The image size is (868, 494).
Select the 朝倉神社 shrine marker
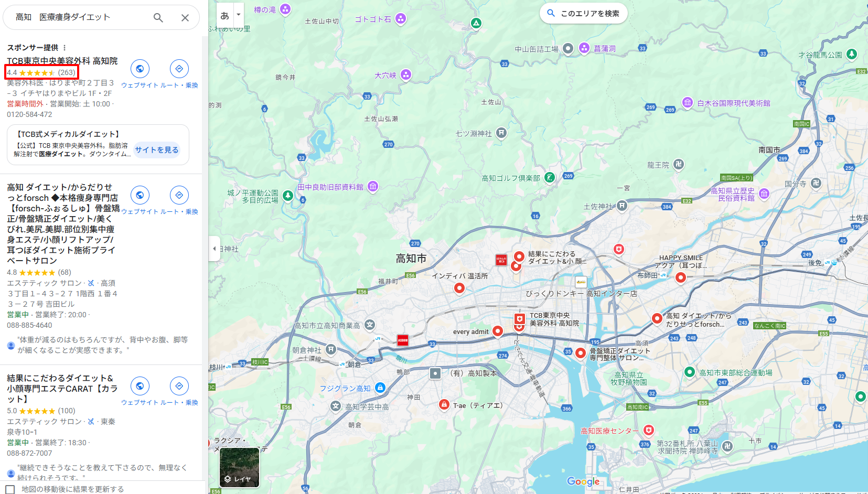pos(331,349)
